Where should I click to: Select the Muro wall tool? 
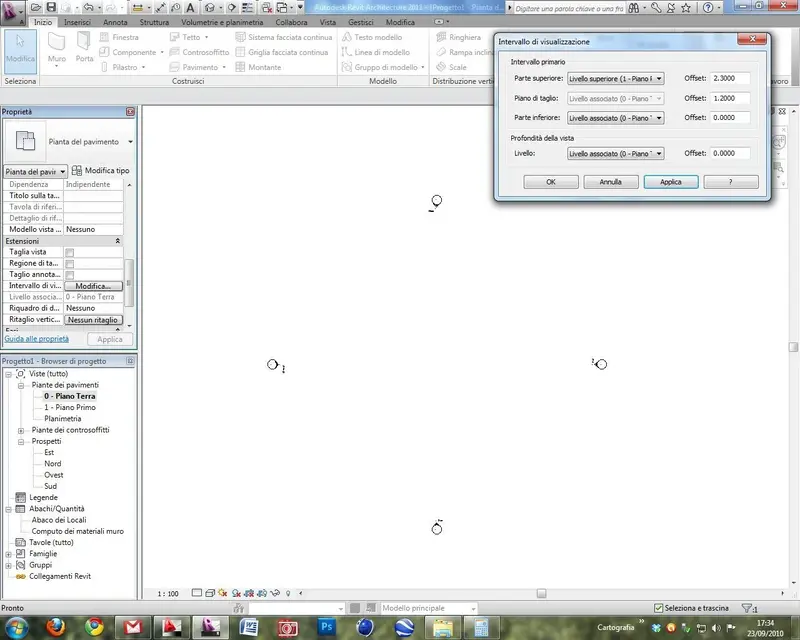57,48
